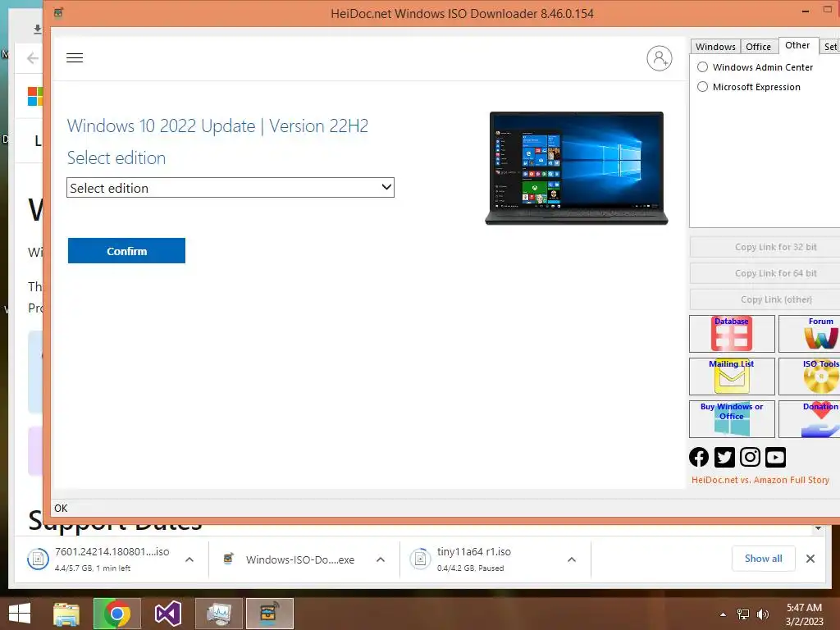
Task: Click the Windows-ISO-Do....exe file icon
Action: tap(228, 559)
